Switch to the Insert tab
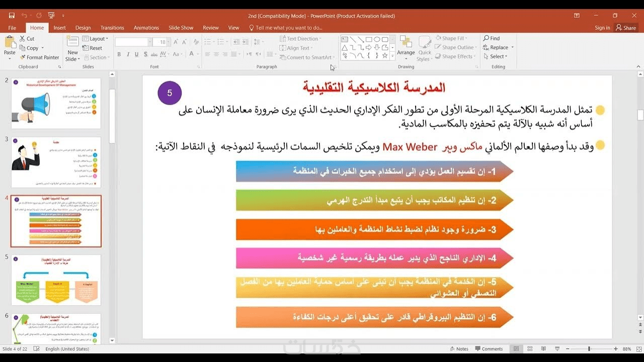644x362 pixels. pyautogui.click(x=59, y=28)
